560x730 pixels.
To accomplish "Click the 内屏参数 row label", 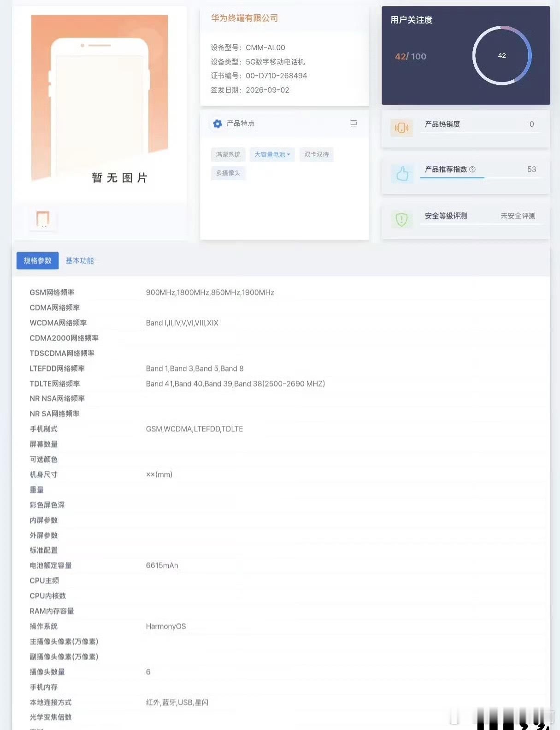I will click(x=44, y=520).
